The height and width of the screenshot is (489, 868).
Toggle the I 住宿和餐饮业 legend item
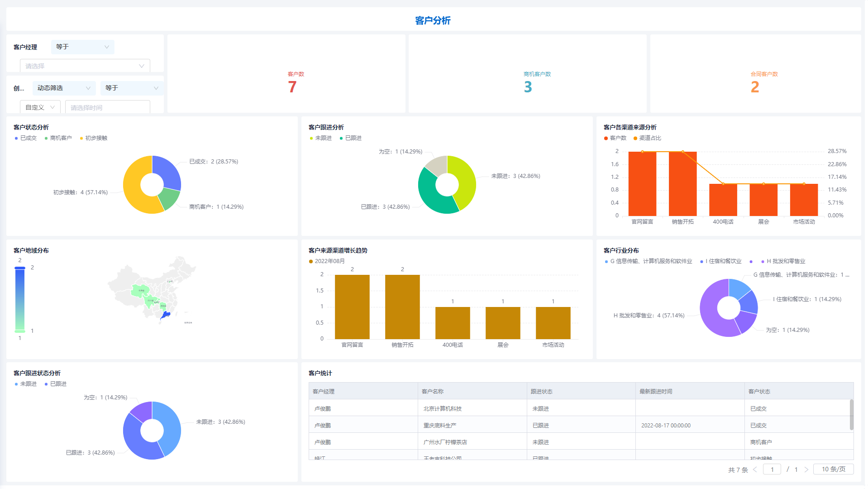coord(721,261)
